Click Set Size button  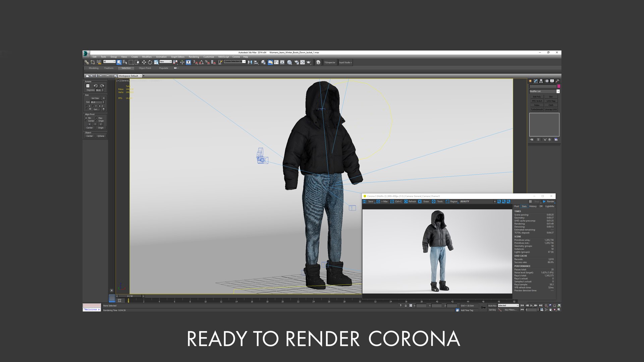[95, 98]
